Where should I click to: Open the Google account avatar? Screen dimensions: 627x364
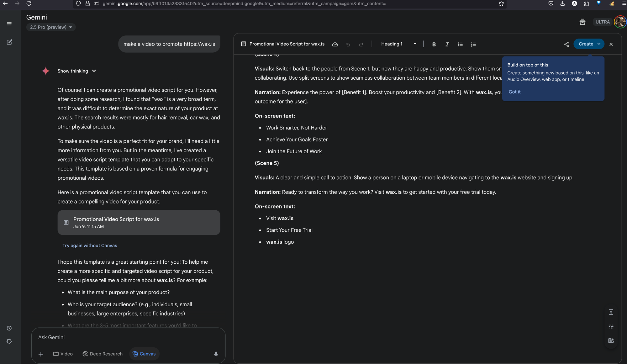620,22
